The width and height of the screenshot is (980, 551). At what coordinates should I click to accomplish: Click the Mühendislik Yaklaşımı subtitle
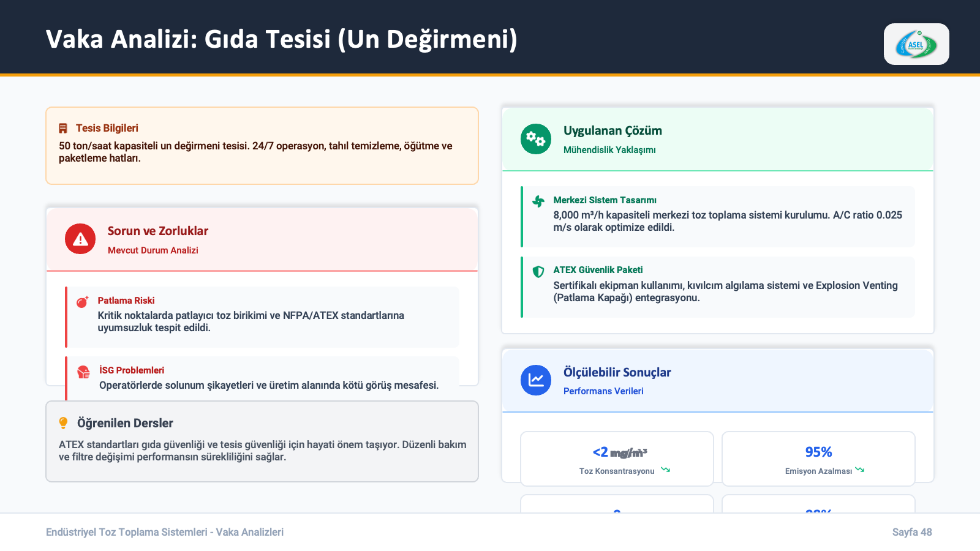[x=609, y=150]
